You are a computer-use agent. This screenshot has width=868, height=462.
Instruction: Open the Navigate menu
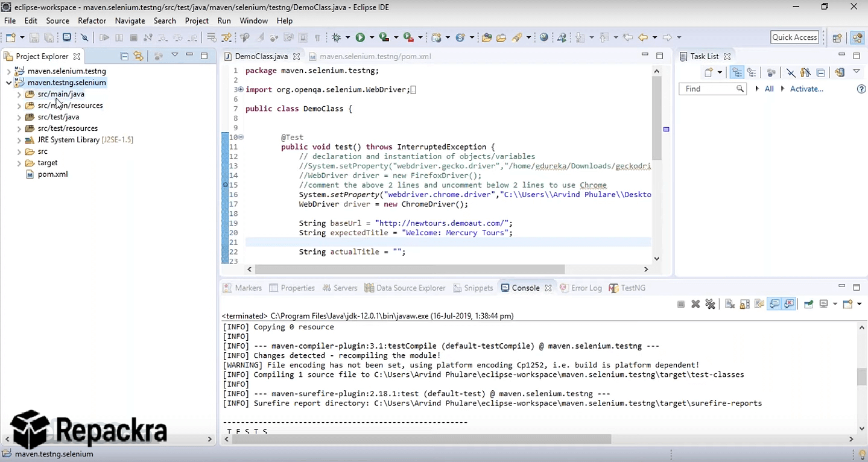pyautogui.click(x=130, y=21)
